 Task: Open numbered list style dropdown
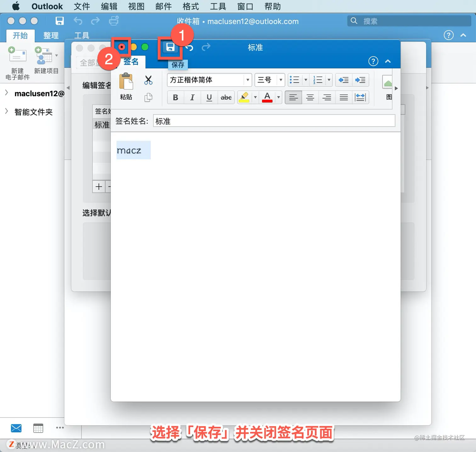(x=329, y=80)
